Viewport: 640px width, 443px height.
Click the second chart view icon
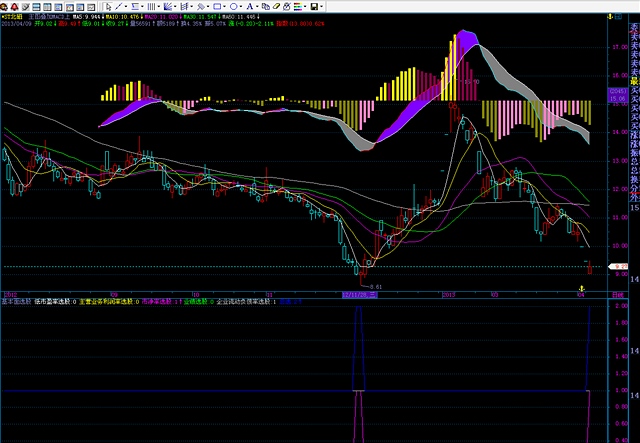pos(80,7)
